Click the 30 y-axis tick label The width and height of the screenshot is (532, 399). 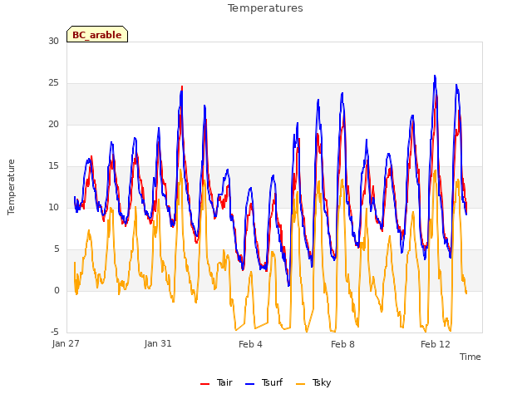click(x=53, y=42)
